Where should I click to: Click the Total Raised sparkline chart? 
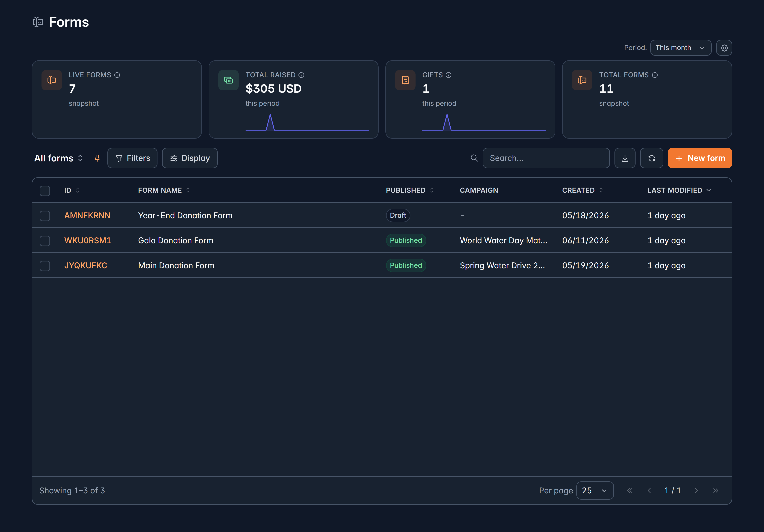307,122
